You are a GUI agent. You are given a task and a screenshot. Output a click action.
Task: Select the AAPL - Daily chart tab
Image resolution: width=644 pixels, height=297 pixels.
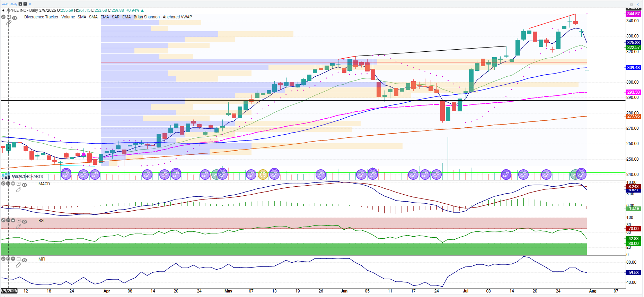coord(10,4)
